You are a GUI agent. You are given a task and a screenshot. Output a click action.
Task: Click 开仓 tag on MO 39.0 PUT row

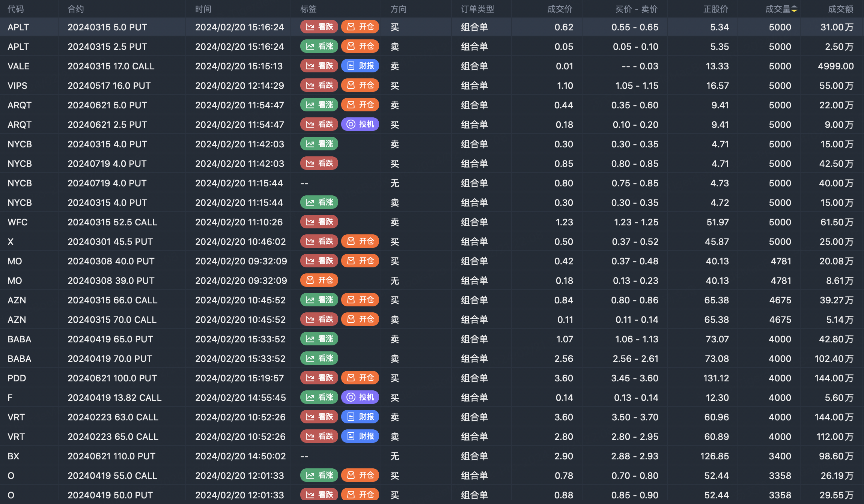pyautogui.click(x=319, y=280)
